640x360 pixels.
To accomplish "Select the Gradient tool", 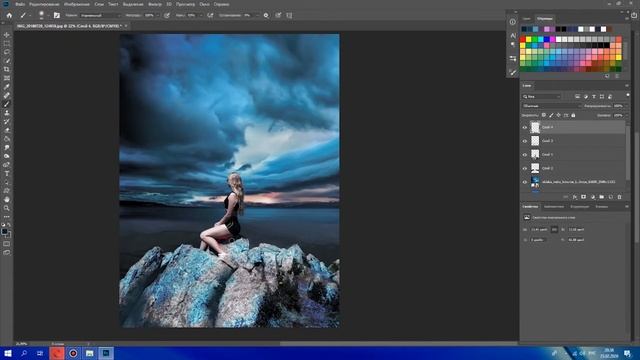I will [x=7, y=139].
